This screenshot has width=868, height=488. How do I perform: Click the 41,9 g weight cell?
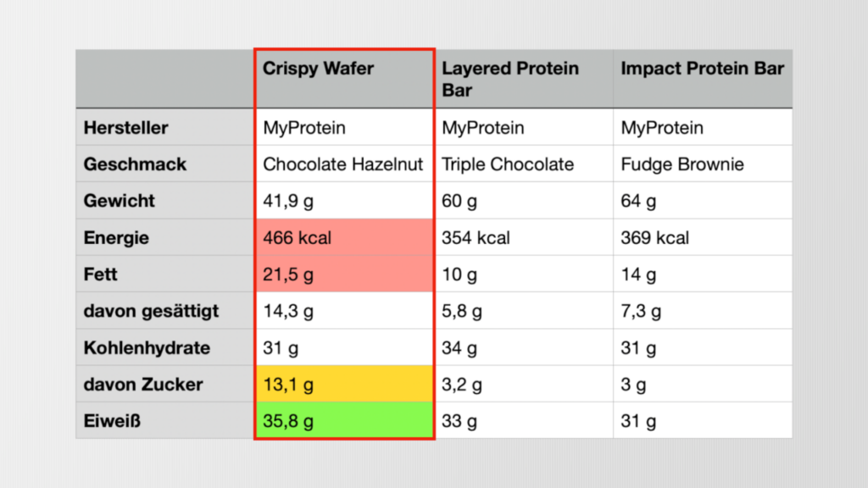[344, 200]
